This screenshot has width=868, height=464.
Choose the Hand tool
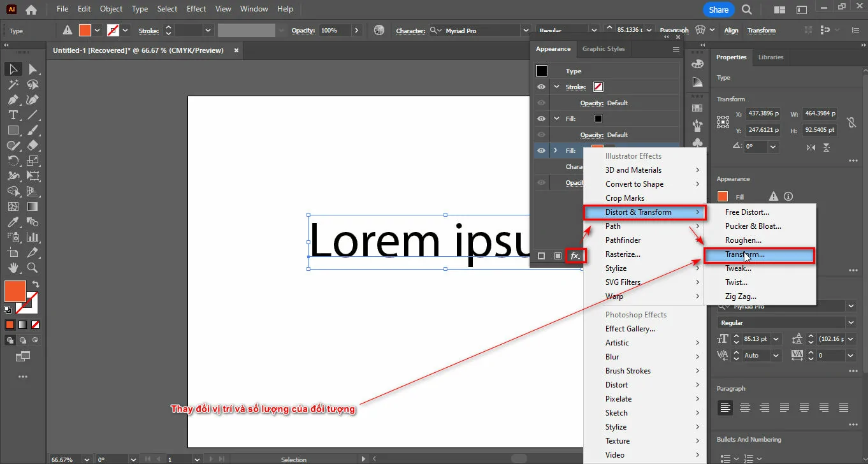coord(13,268)
